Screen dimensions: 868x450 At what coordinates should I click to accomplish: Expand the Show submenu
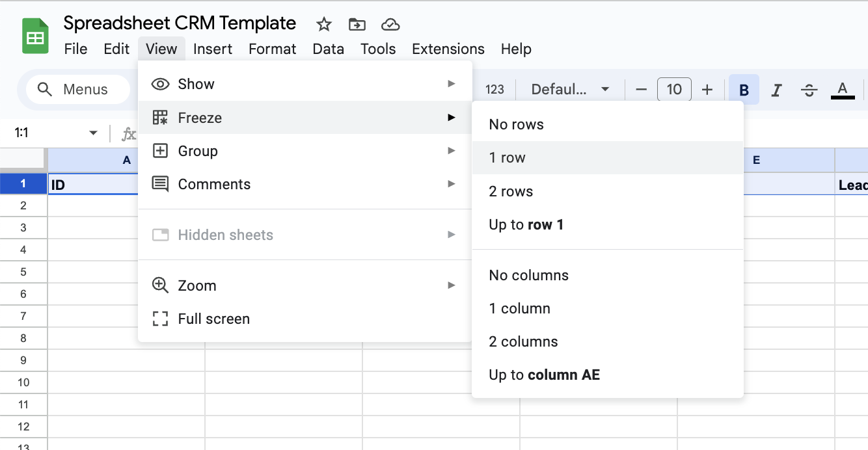[305, 84]
